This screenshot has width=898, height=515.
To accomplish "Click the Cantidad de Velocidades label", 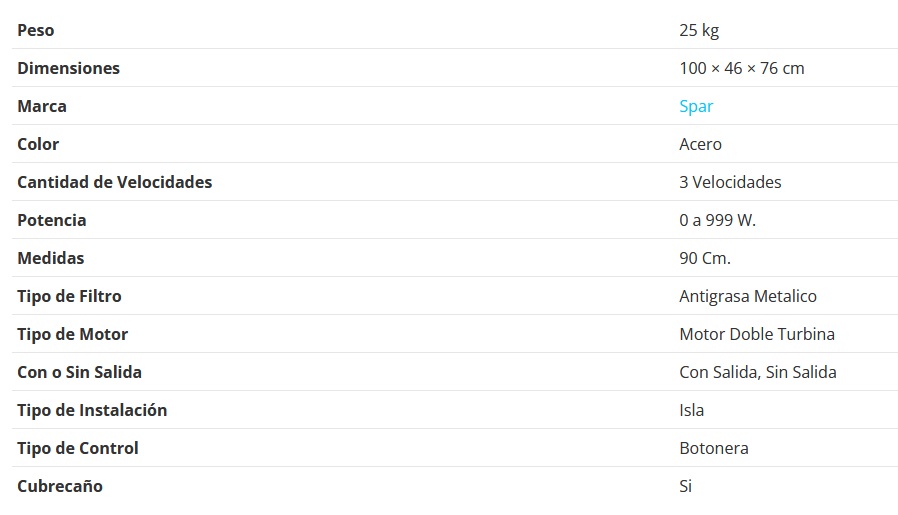I will click(114, 182).
